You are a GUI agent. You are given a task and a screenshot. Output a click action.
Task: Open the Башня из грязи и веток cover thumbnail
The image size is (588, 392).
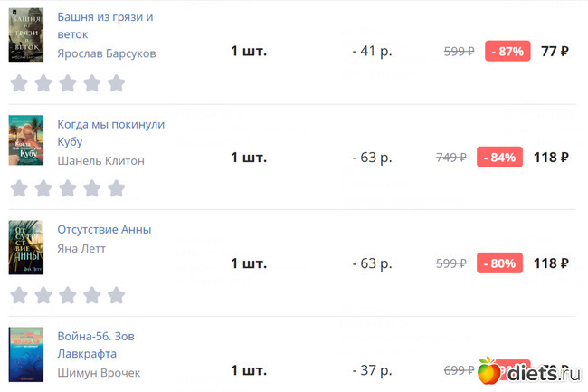click(26, 36)
